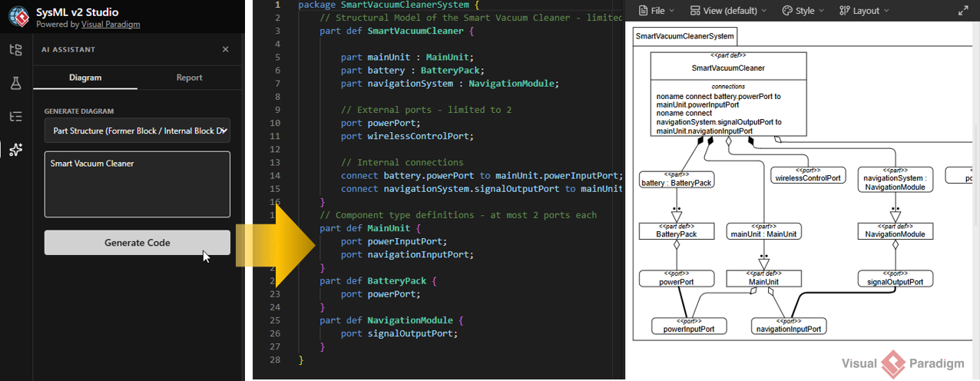
Task: Select the AI Assistant sparkle icon
Action: click(15, 150)
